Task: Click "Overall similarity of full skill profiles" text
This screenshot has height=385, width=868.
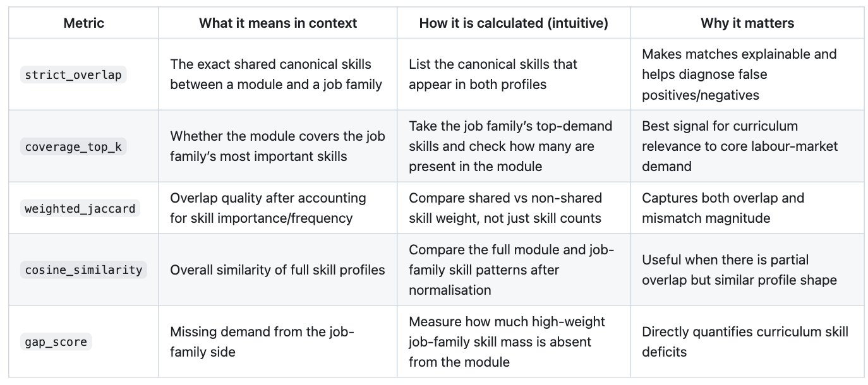Action: [277, 269]
